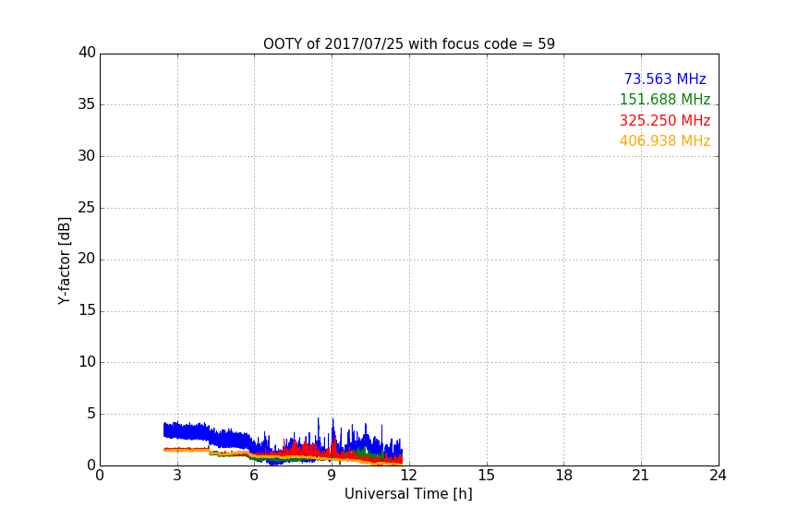Click the y-axis tick label 10
The image size is (798, 532).
point(87,362)
